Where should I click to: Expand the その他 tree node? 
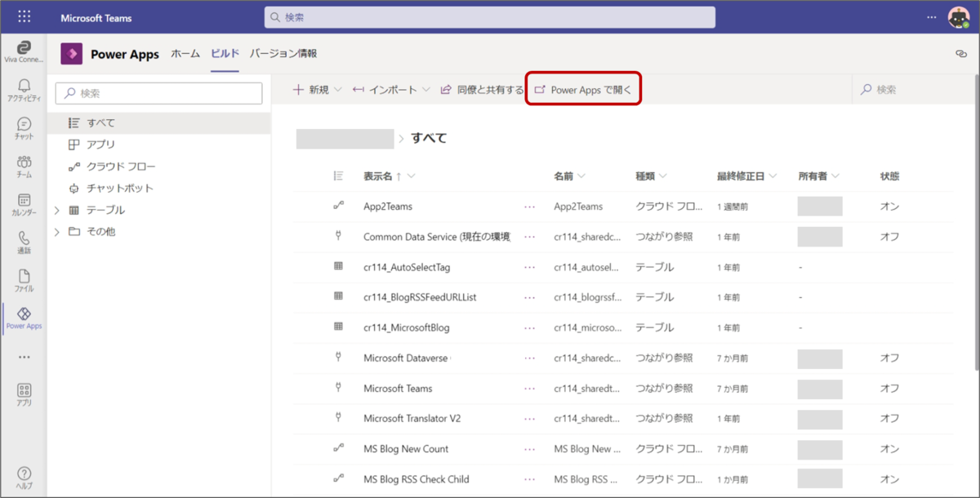click(x=56, y=232)
